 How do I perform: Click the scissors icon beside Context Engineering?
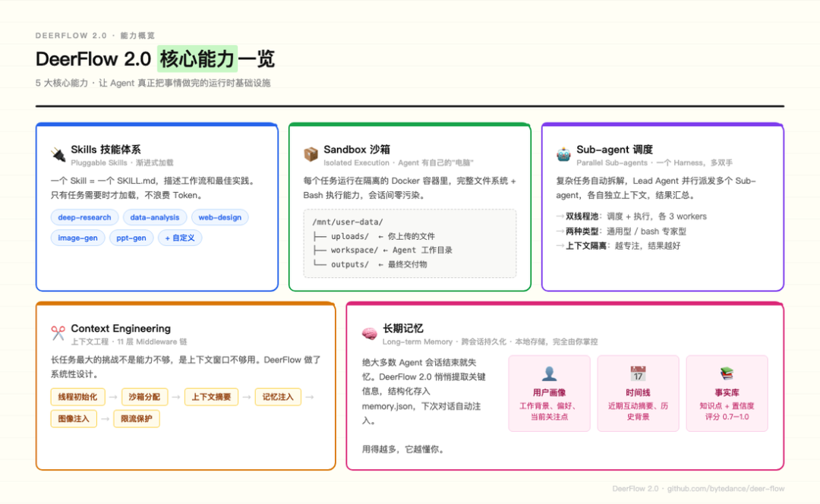pos(58,333)
